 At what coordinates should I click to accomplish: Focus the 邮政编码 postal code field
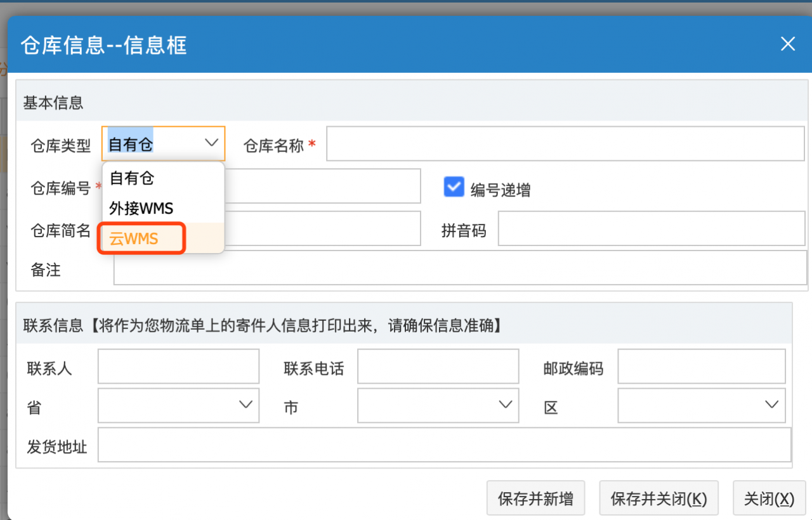pos(701,367)
